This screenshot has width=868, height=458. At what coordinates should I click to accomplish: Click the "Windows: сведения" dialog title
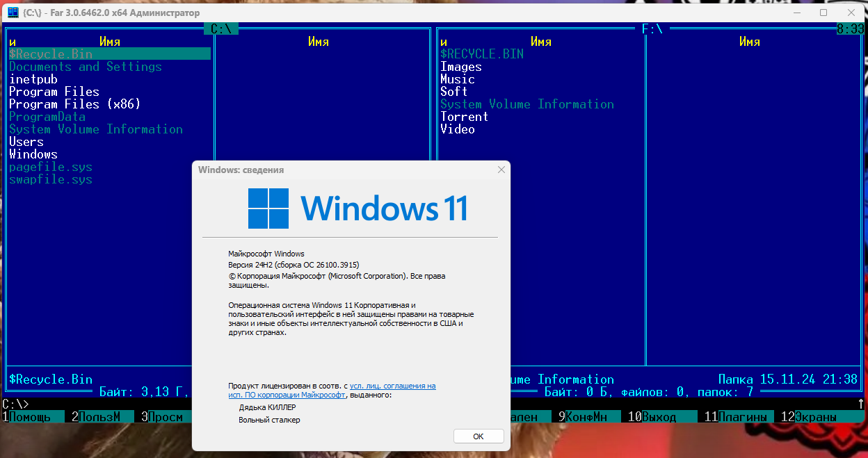241,170
